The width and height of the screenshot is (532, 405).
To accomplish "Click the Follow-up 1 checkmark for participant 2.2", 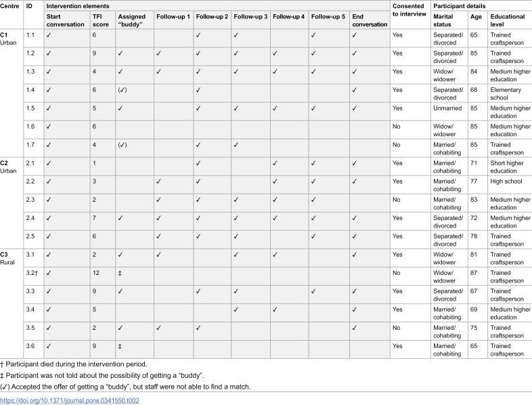I will (158, 182).
